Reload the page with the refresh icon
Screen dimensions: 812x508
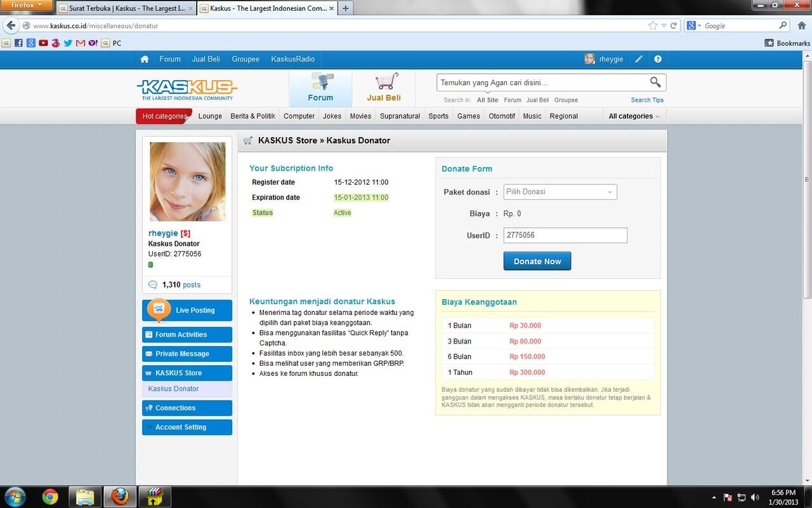[674, 26]
